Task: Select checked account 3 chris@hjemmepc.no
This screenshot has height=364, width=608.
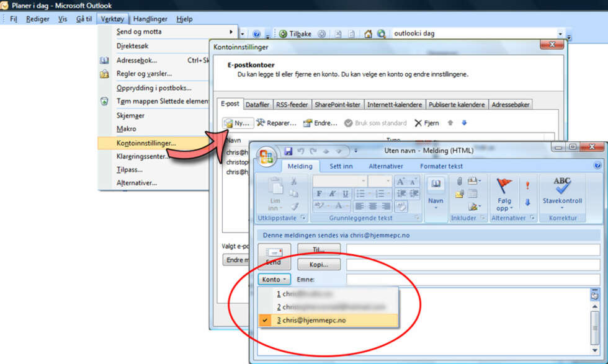Action: coord(328,320)
